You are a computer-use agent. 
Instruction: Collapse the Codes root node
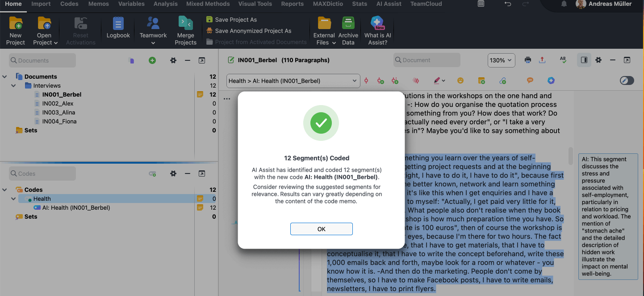[x=5, y=190]
